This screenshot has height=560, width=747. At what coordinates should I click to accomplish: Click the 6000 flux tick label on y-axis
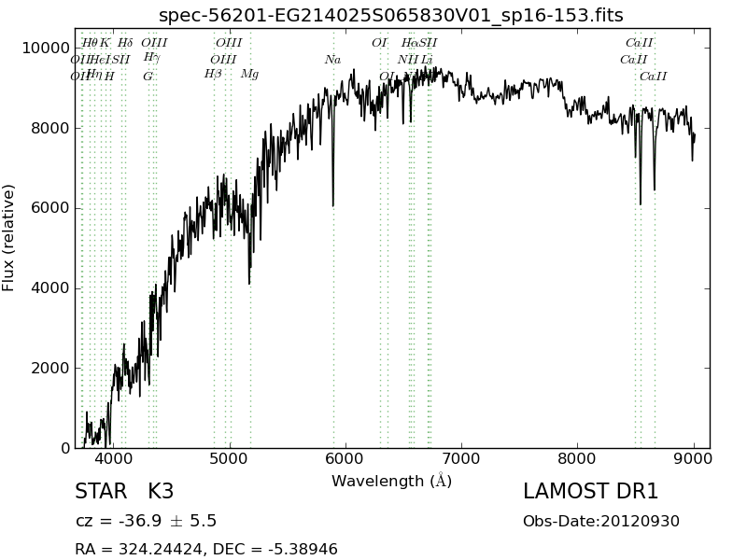pyautogui.click(x=50, y=208)
